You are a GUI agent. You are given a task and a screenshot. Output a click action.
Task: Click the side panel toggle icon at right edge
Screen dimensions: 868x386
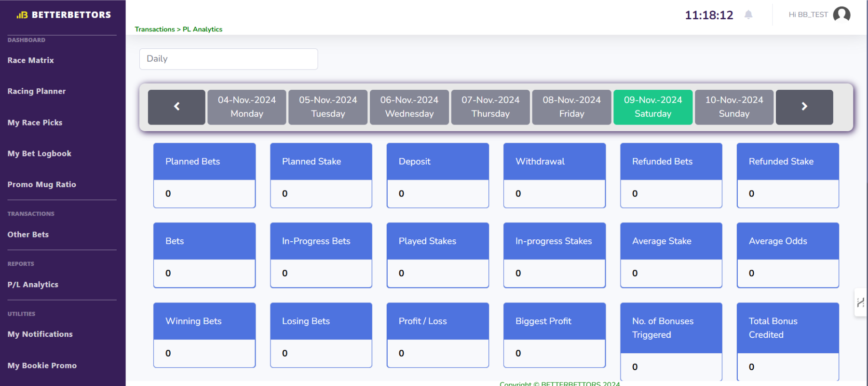(x=860, y=303)
